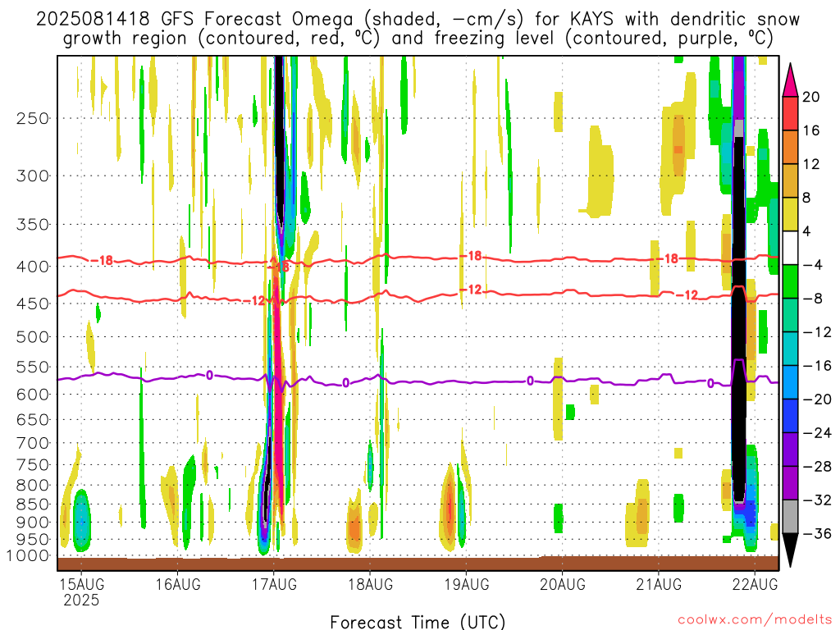Click the yellow 4-to-8 colorbar segment
The height and width of the screenshot is (630, 840).
pyautogui.click(x=790, y=214)
